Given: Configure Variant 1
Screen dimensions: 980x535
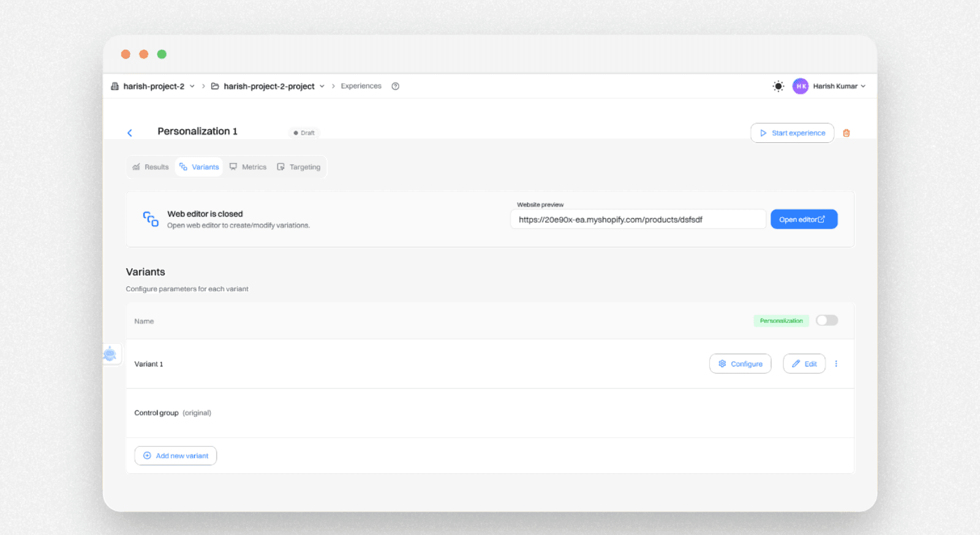Looking at the screenshot, I should 740,364.
